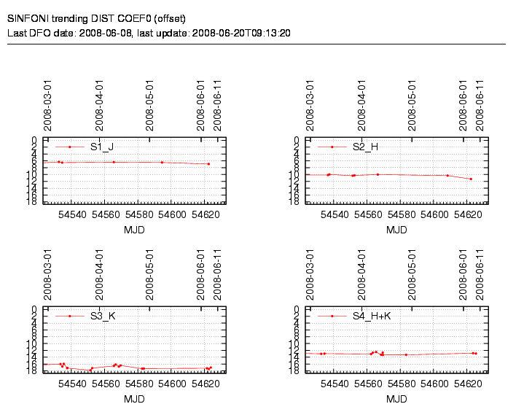
Task: Click the MJD axis label under S4_H+K plot
Action: (396, 399)
